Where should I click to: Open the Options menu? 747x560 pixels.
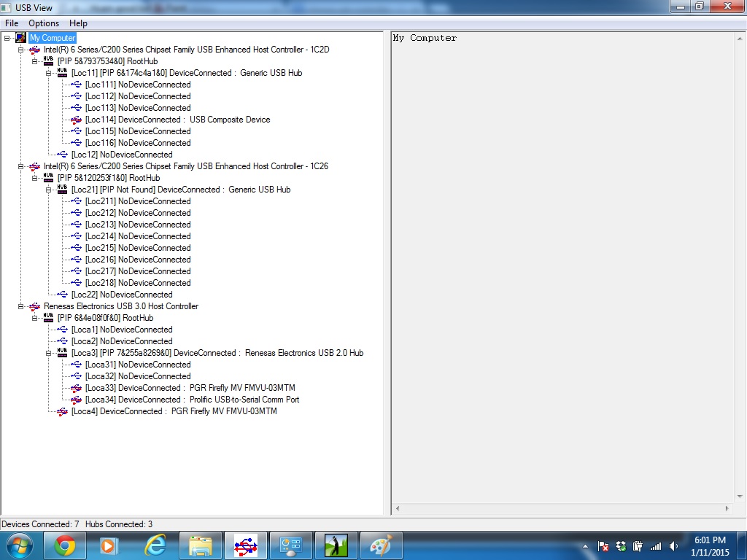(44, 23)
